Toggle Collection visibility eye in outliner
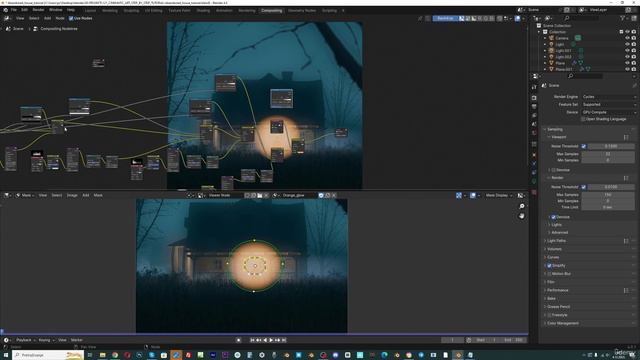This screenshot has height=360, width=640. tap(627, 32)
